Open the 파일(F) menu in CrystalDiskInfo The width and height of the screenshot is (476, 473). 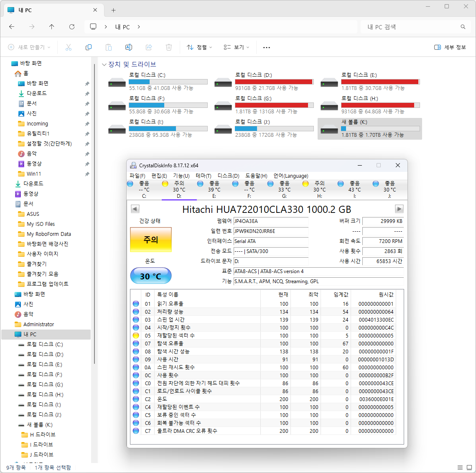137,176
